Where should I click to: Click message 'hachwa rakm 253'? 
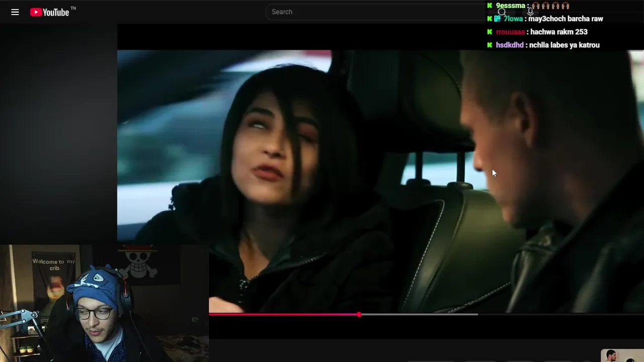(x=558, y=32)
